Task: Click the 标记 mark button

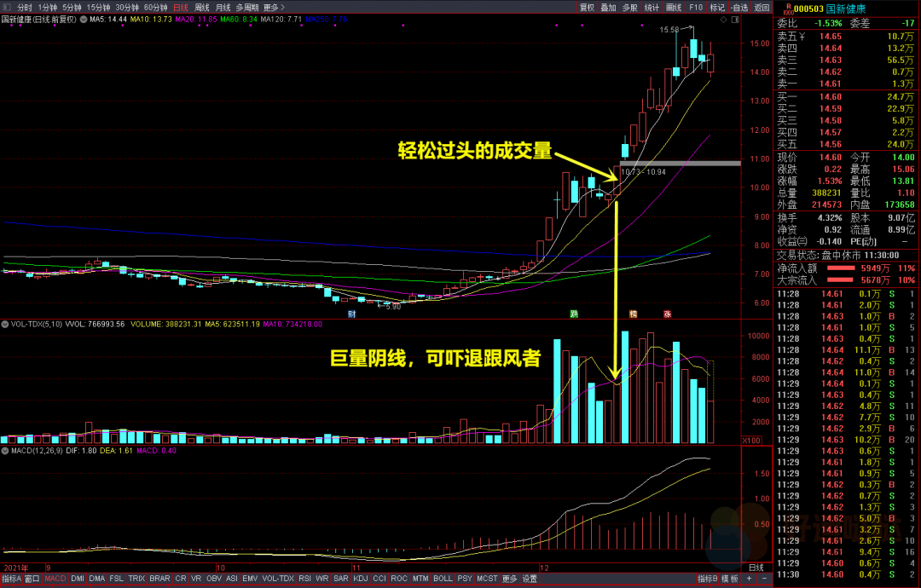Action: click(x=717, y=7)
